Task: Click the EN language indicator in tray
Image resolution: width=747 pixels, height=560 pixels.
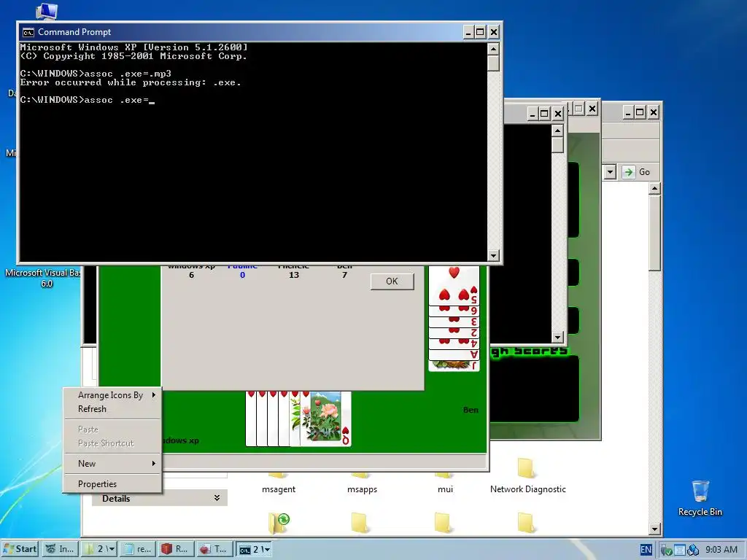Action: coord(646,550)
